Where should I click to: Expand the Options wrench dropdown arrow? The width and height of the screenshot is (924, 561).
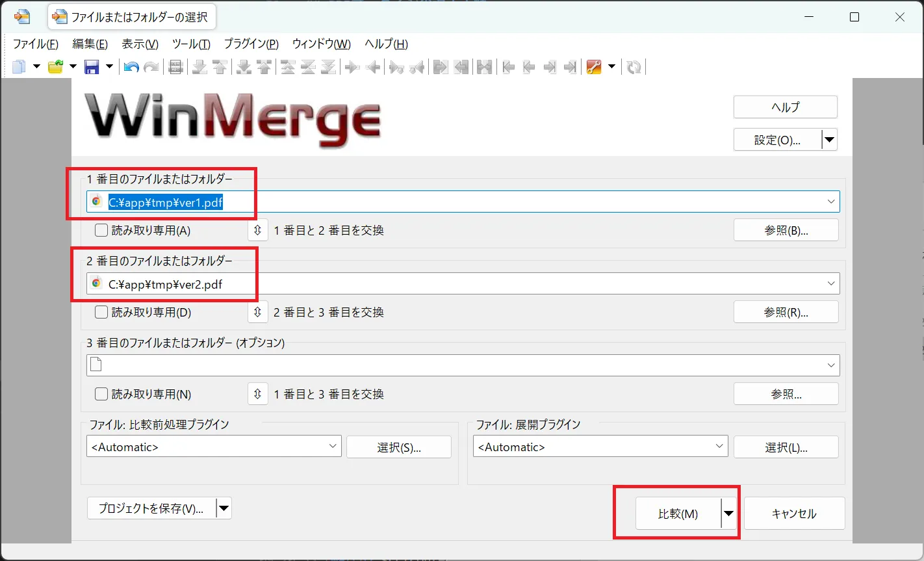coord(611,66)
